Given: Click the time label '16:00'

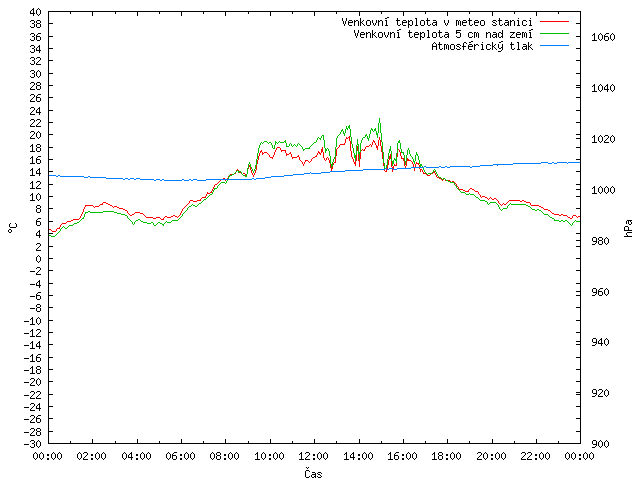Looking at the screenshot, I should coord(402,456).
